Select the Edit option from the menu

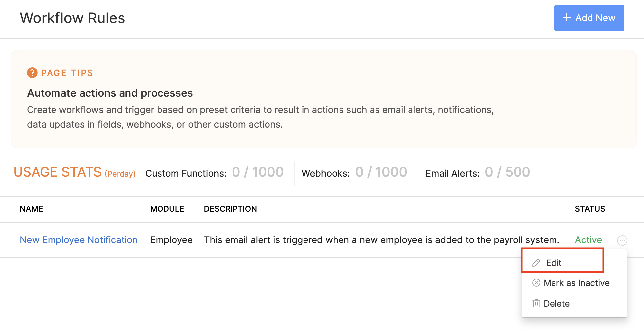click(x=554, y=263)
